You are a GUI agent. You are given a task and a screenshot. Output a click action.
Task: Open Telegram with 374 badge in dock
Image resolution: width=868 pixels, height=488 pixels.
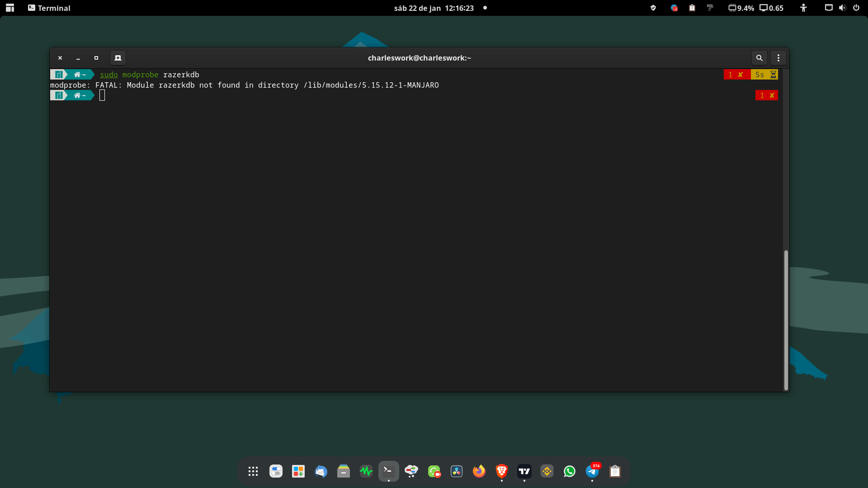(x=592, y=471)
